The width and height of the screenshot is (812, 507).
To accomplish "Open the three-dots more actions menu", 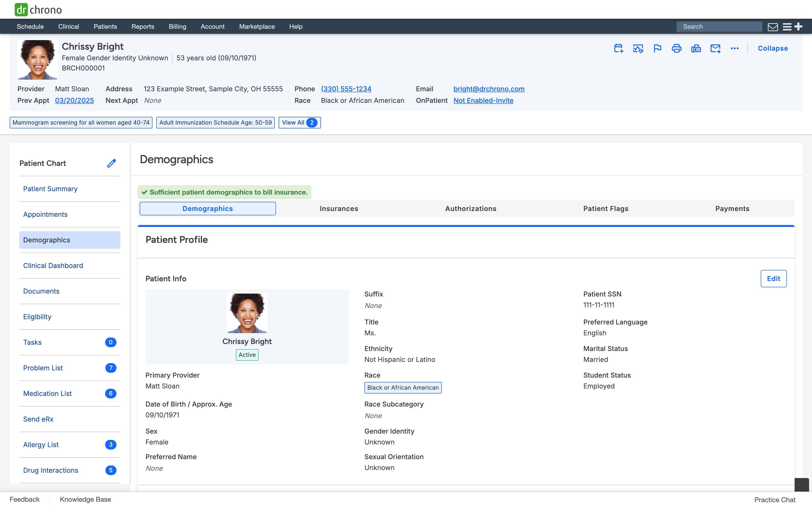I will click(x=734, y=48).
